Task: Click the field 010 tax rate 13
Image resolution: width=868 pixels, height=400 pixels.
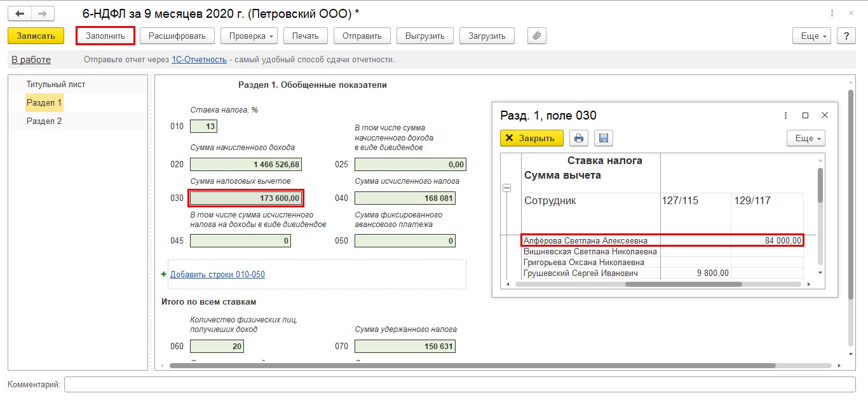Action: click(x=203, y=127)
